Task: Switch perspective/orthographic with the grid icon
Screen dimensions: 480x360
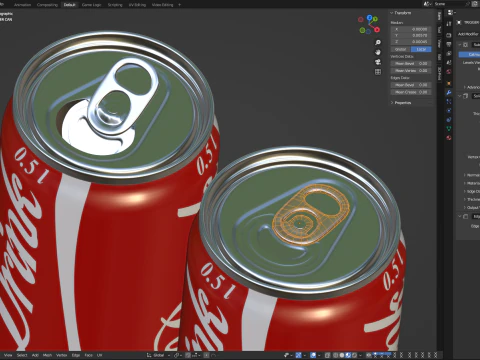Action: click(x=378, y=72)
